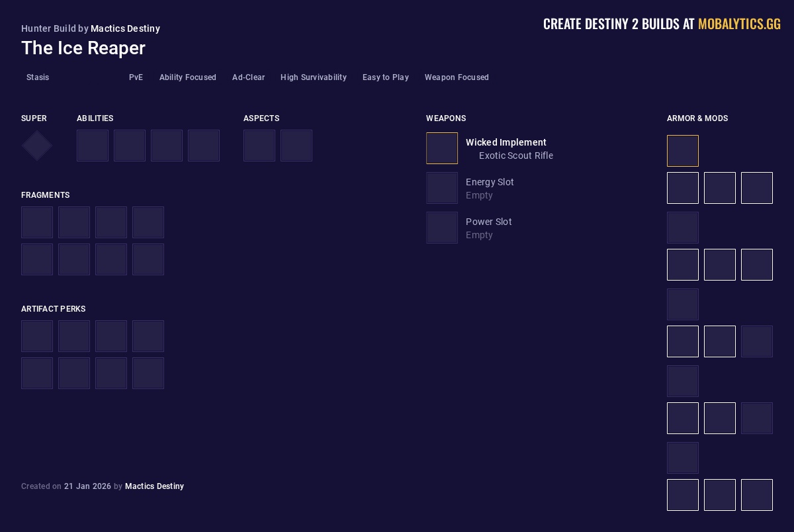The image size is (794, 532).
Task: Click the Wicked Implement weapon icon
Action: point(442,148)
